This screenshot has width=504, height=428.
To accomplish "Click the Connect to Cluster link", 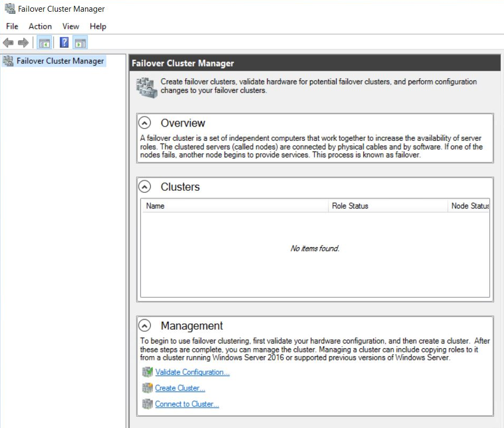I will (187, 404).
